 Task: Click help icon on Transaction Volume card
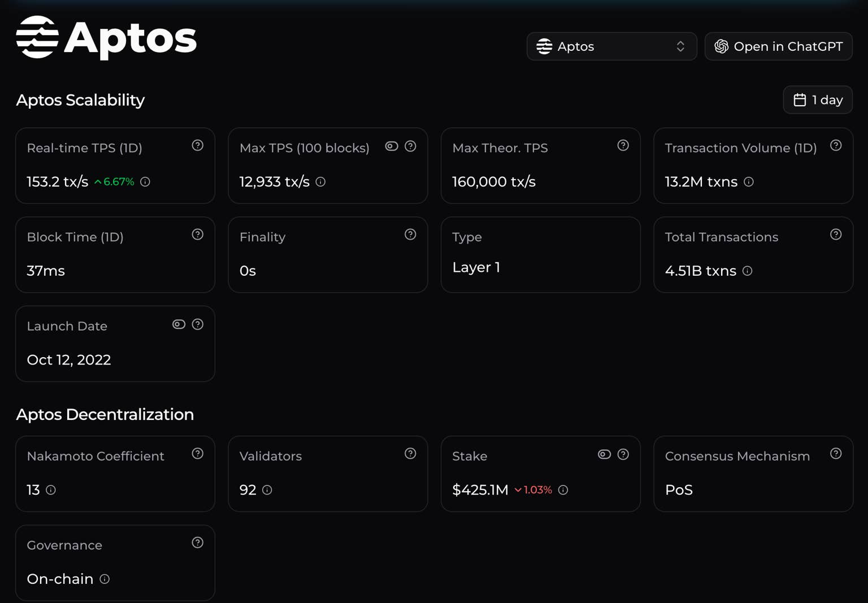(x=836, y=145)
